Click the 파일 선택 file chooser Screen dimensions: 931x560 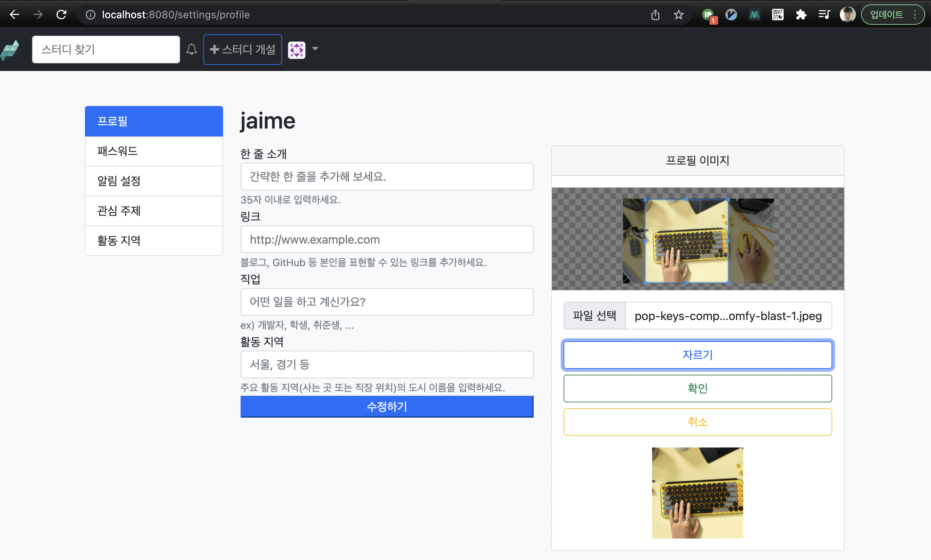[595, 315]
